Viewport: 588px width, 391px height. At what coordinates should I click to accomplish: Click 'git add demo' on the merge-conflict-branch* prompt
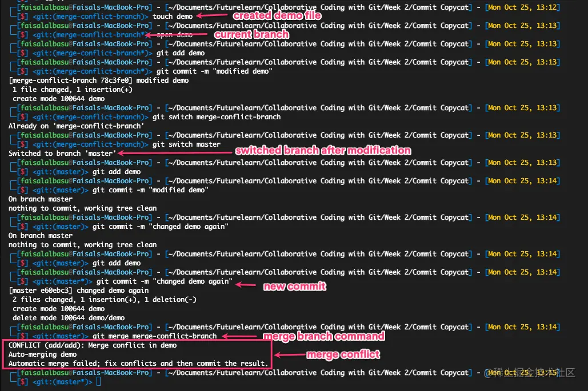(181, 53)
